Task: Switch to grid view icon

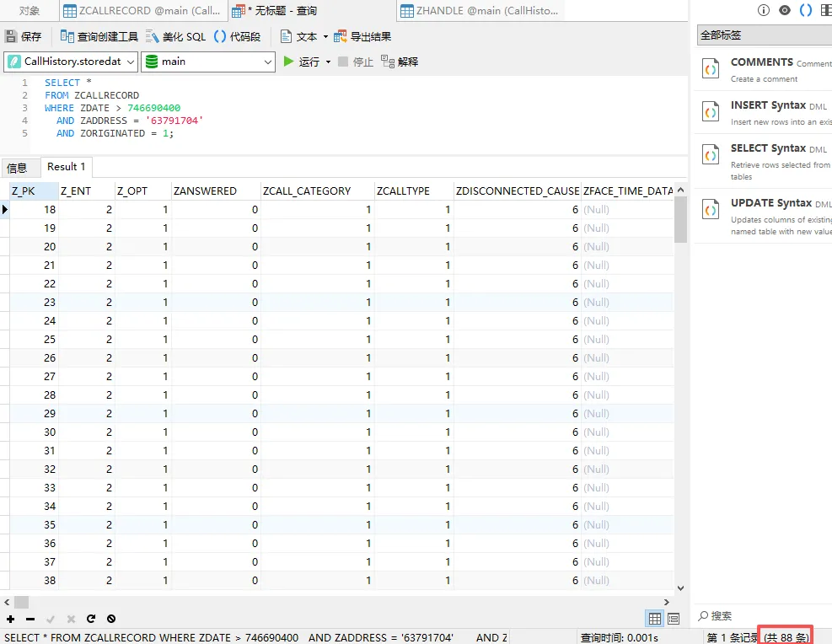Action: coord(655,619)
